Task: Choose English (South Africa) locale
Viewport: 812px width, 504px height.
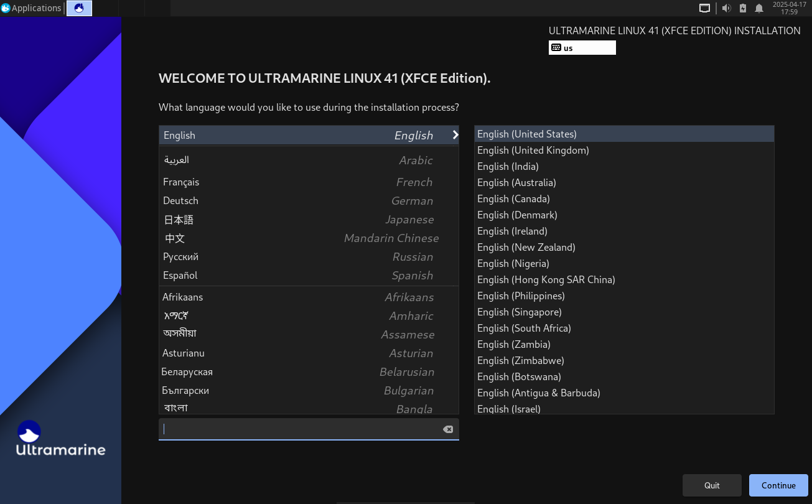Action: (624, 328)
